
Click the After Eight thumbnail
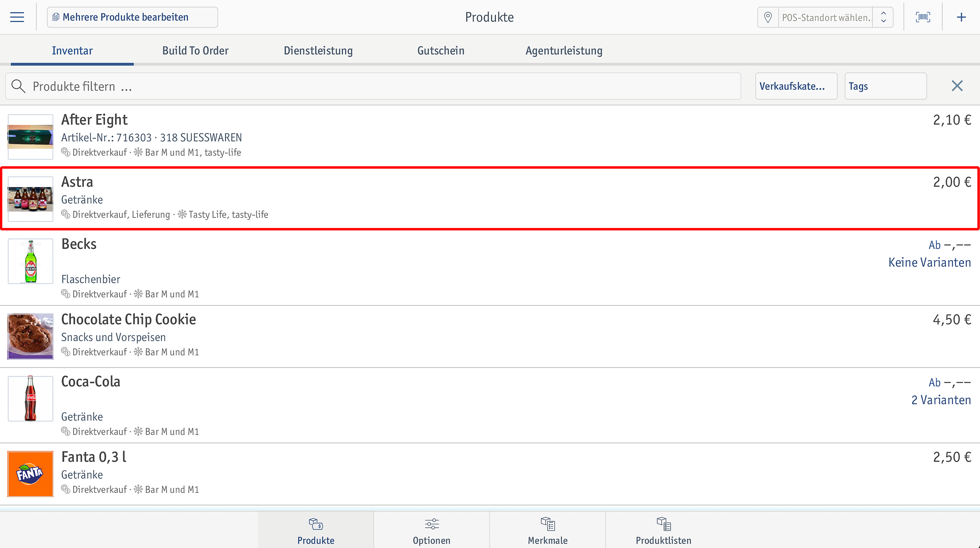click(31, 137)
